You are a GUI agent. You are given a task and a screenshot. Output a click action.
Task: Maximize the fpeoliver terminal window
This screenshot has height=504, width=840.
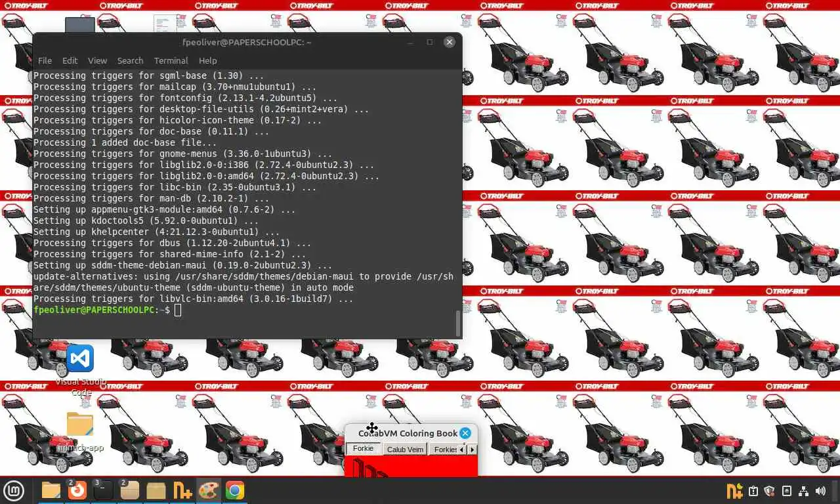pyautogui.click(x=430, y=42)
